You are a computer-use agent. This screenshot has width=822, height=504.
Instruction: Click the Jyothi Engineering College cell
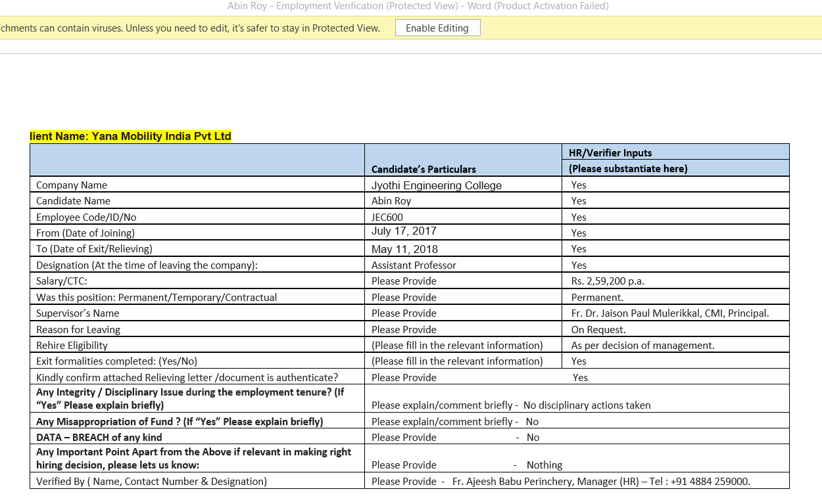[x=436, y=185]
